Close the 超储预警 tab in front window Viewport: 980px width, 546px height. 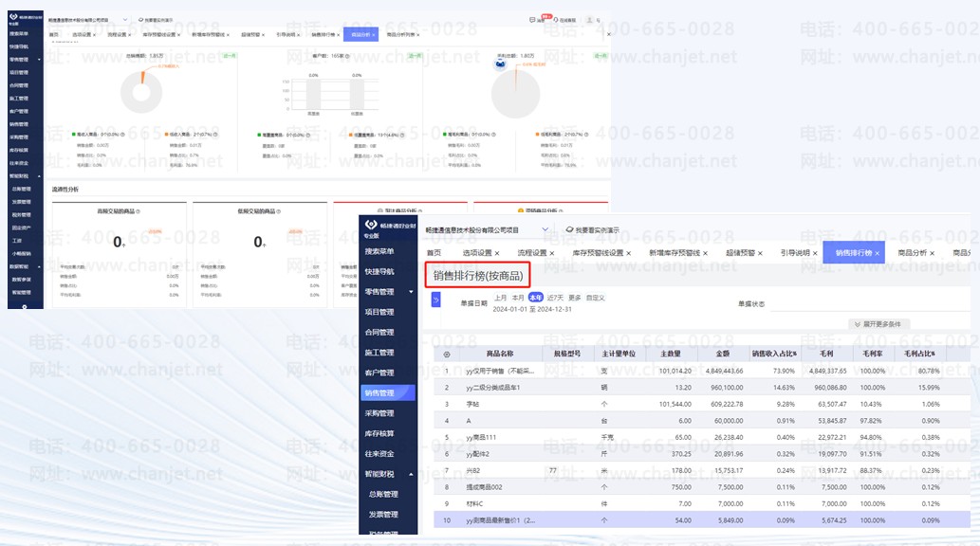(760, 253)
